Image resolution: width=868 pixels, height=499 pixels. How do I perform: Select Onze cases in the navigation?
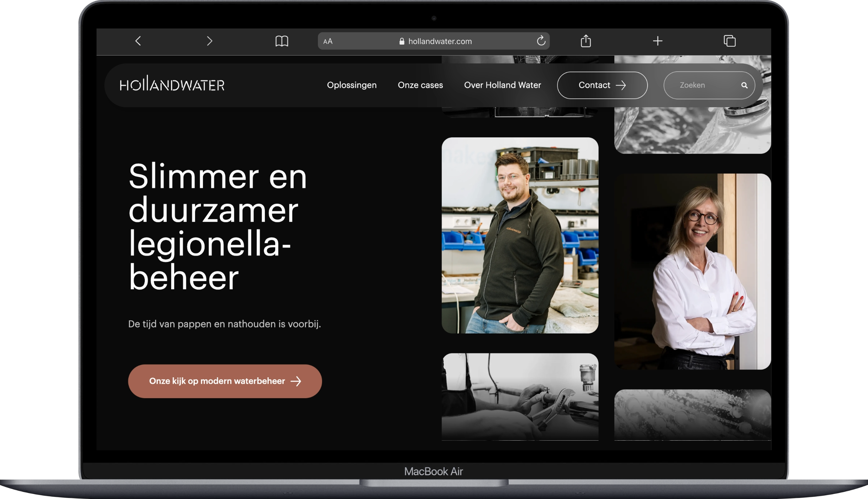(420, 85)
